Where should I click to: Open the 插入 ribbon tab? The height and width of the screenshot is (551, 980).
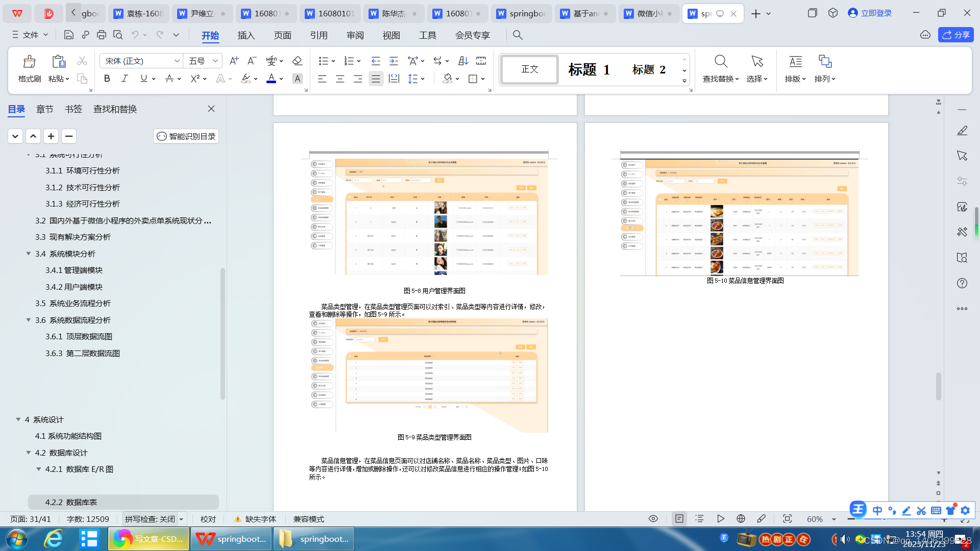tap(246, 35)
